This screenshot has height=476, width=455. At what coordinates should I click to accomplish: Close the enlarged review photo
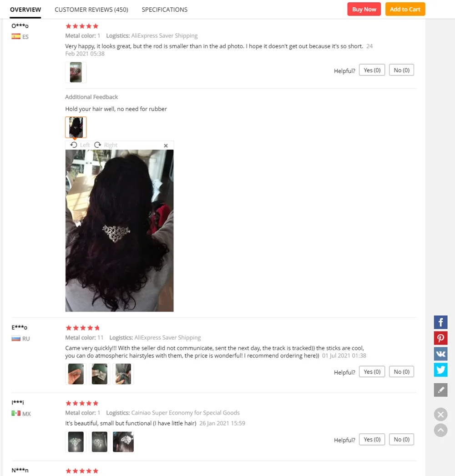point(166,146)
